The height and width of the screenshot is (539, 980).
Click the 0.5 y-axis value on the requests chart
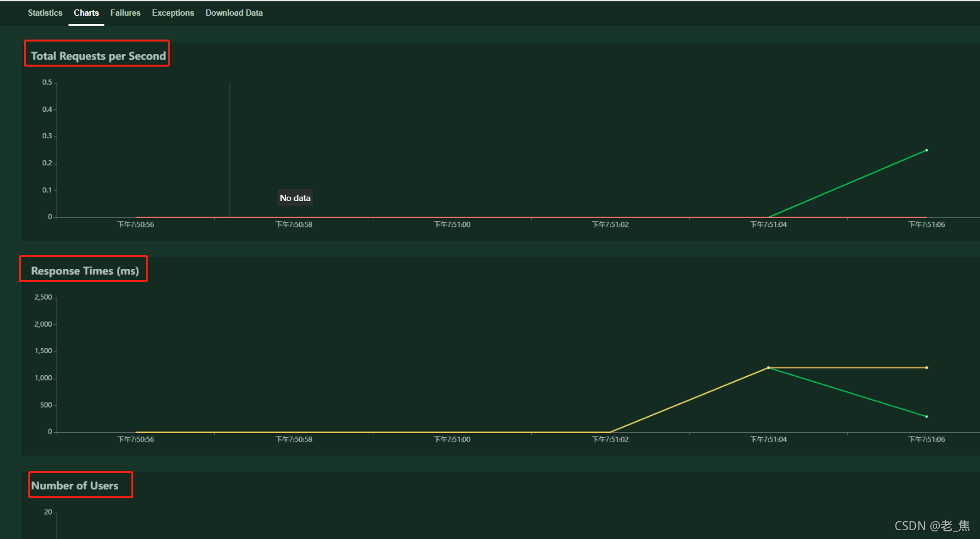click(x=47, y=82)
